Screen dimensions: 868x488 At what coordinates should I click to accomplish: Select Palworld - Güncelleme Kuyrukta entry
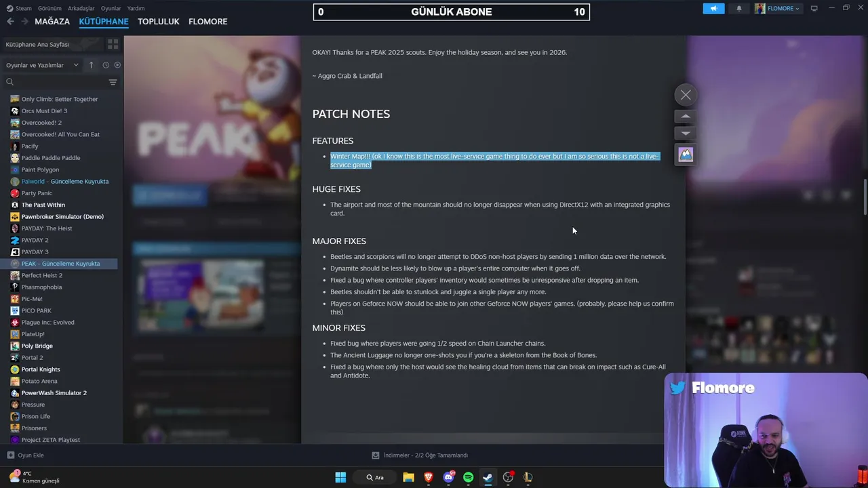tap(64, 182)
